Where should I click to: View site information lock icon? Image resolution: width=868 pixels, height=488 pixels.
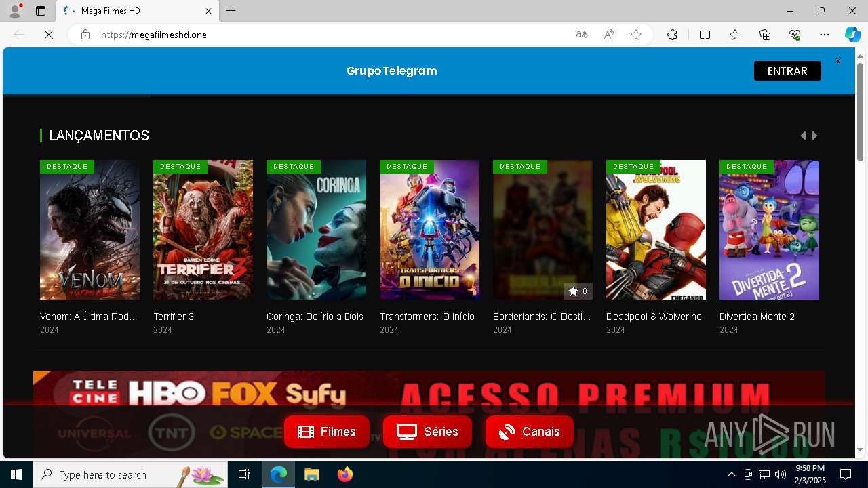[x=85, y=35]
